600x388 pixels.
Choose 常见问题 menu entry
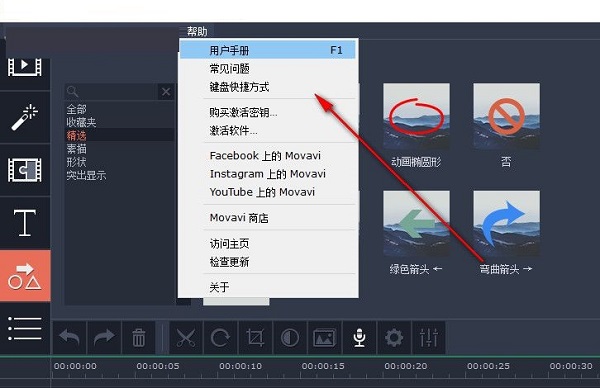pos(268,68)
